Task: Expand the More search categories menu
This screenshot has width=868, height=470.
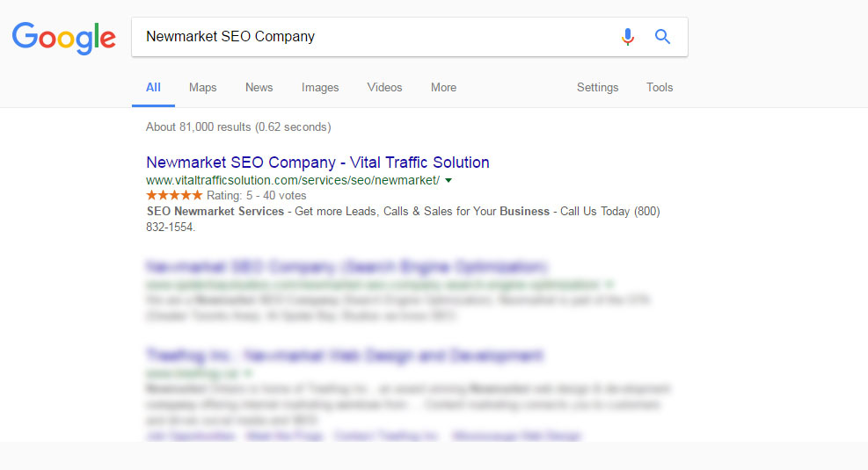Action: 444,87
